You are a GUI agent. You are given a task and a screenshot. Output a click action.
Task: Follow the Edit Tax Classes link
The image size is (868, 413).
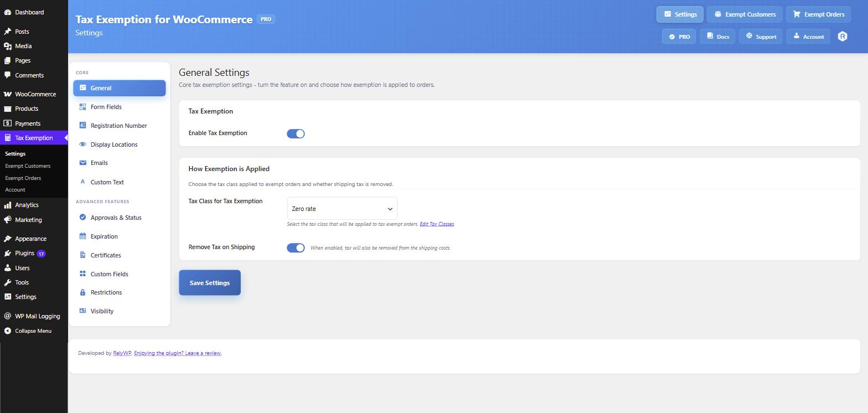tap(437, 224)
